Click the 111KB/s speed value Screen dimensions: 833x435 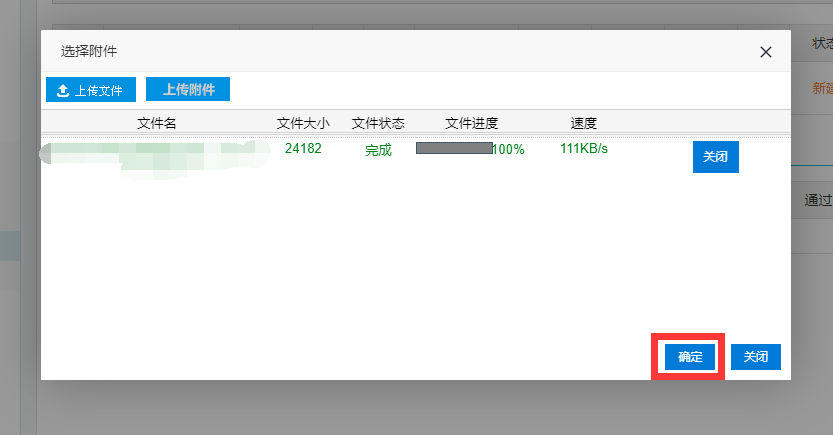tap(584, 149)
